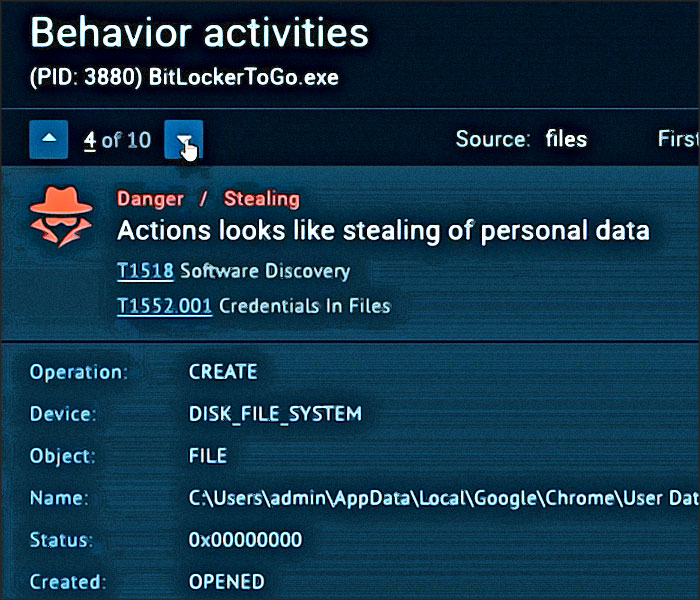Click the Credentials In Files description
700x600 pixels.
305,306
